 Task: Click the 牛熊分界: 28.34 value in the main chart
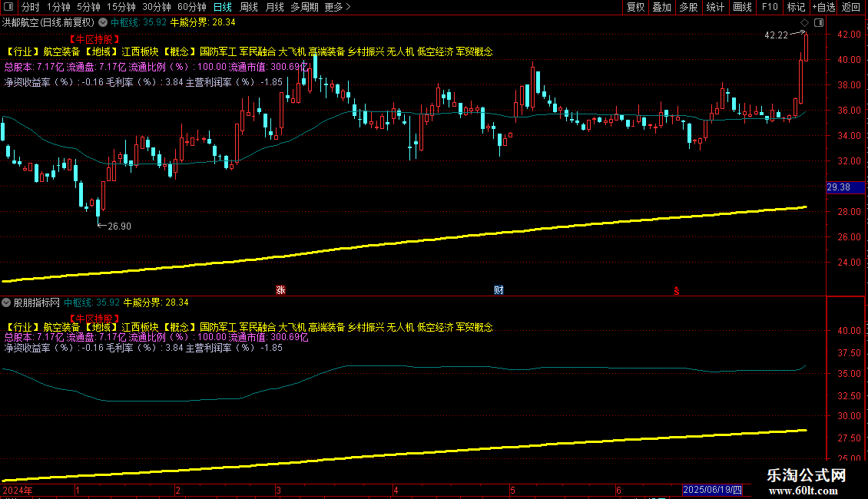click(203, 23)
